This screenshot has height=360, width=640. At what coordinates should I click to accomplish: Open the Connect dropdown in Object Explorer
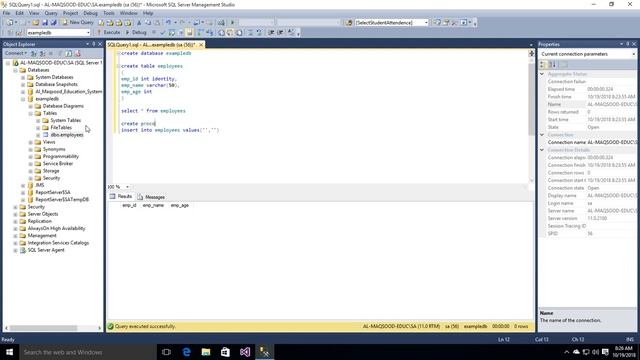(16, 53)
